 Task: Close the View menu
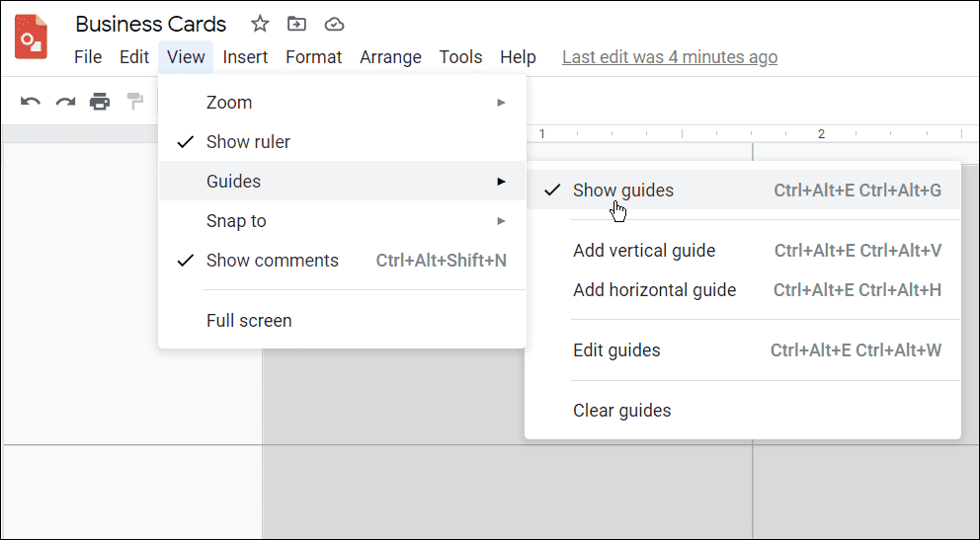pyautogui.click(x=186, y=57)
